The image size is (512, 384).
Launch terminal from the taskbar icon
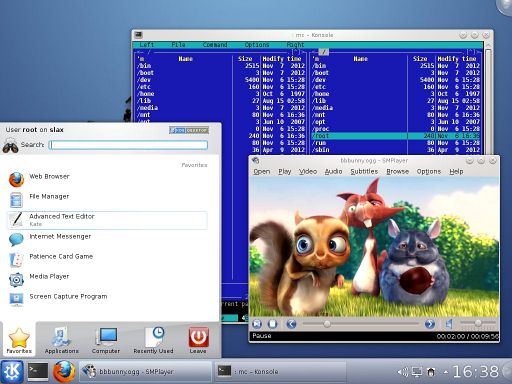(x=38, y=371)
